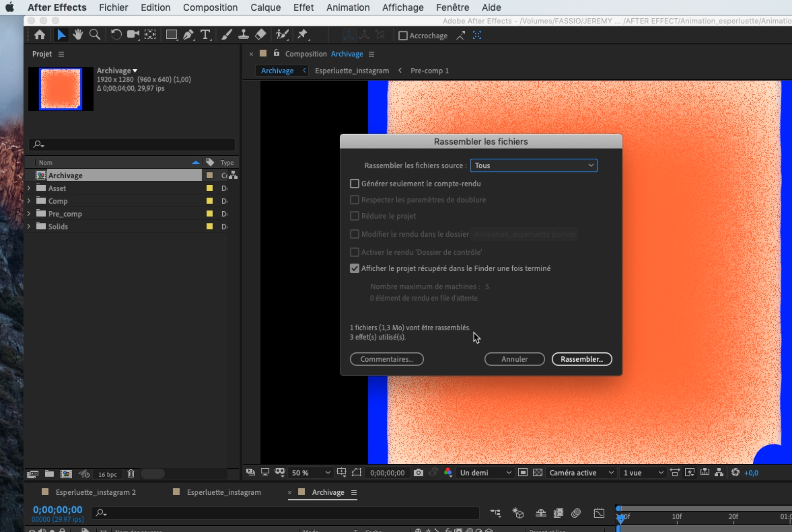Click the Rassembler... button
The height and width of the screenshot is (532, 792).
pyautogui.click(x=582, y=359)
